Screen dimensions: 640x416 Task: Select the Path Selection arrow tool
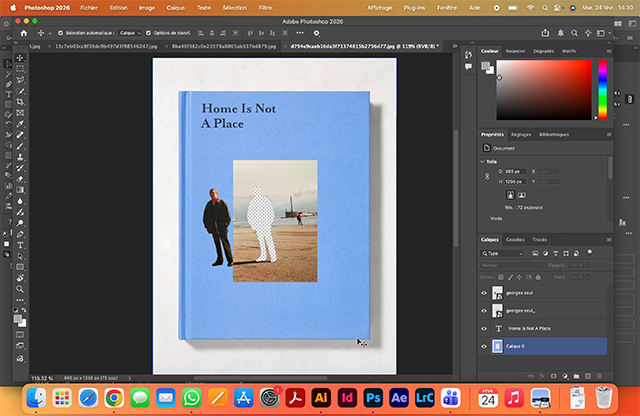pos(20,256)
